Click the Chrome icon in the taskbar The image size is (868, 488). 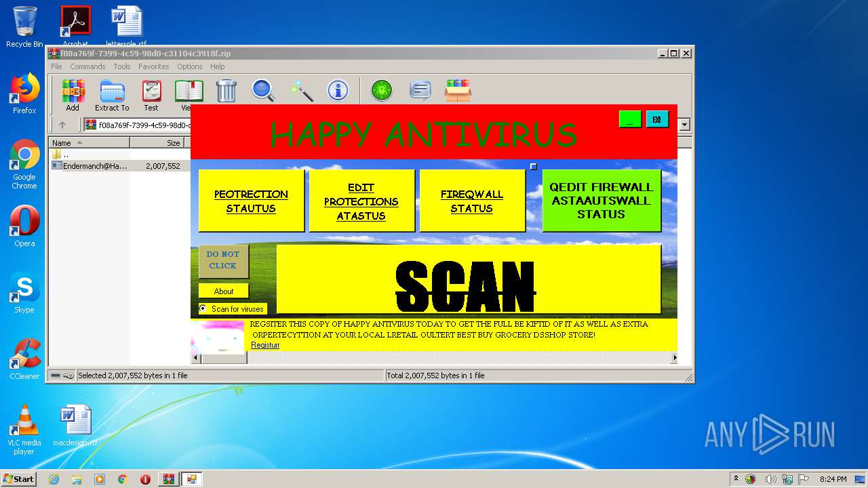point(122,479)
